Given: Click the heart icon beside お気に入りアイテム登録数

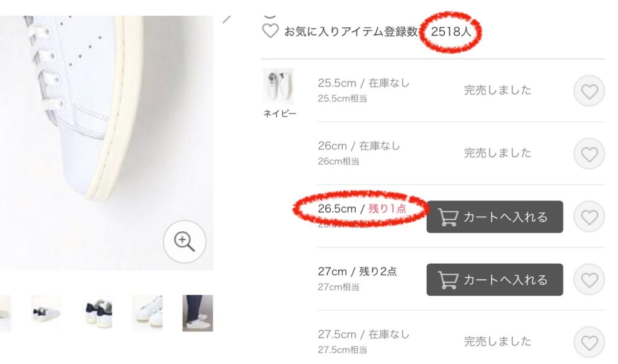Looking at the screenshot, I should click(270, 31).
